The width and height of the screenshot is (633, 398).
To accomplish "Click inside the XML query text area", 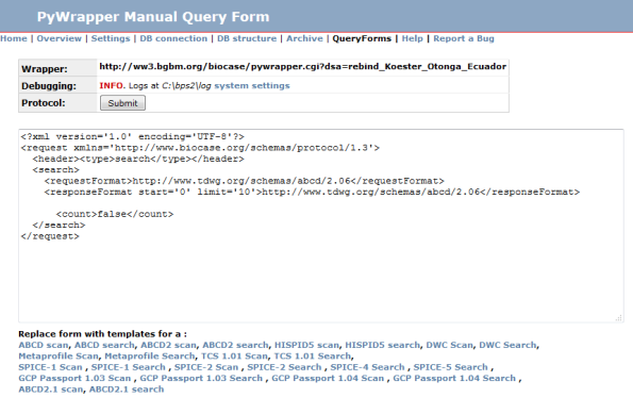I will point(321,226).
